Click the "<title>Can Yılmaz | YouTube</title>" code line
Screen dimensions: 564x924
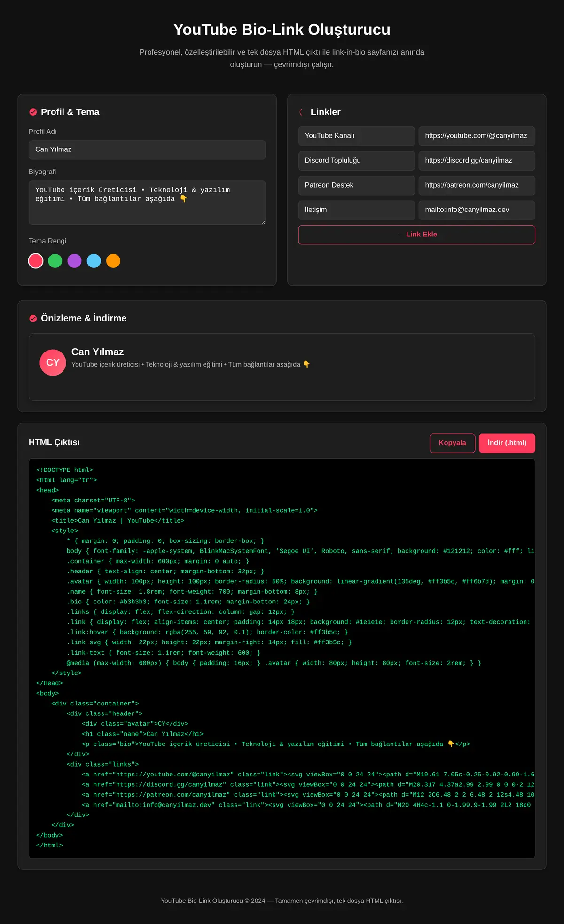[118, 521]
